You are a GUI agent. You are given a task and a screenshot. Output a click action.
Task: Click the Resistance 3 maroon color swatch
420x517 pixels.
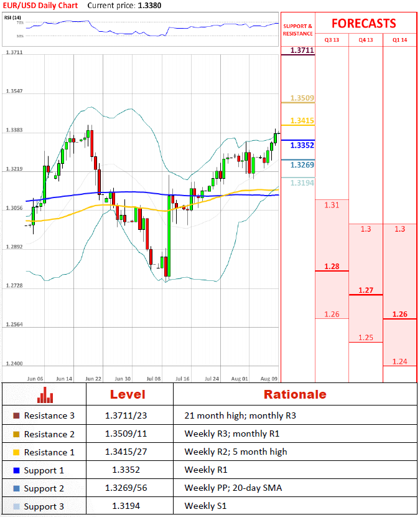tap(16, 415)
